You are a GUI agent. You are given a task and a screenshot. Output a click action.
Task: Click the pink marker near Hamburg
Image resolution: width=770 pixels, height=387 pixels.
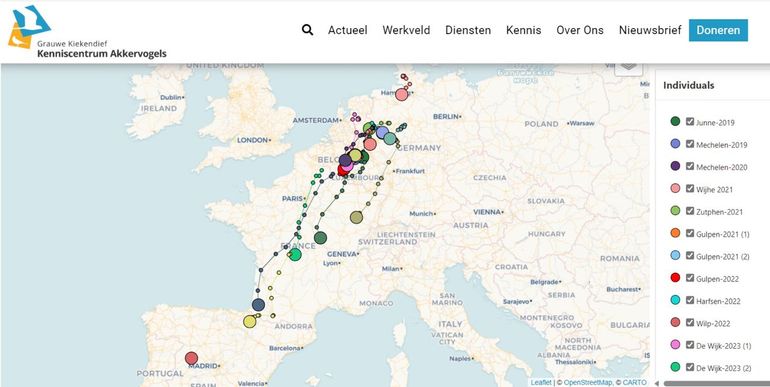[x=402, y=94]
